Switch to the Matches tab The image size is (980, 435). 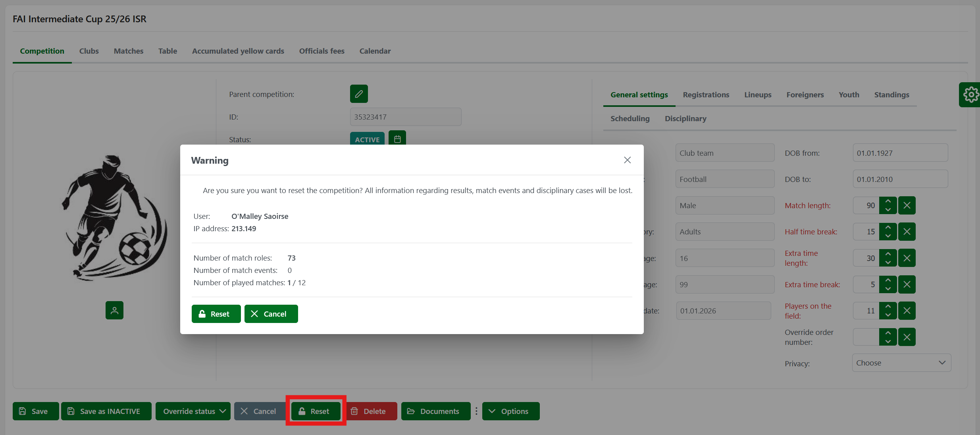pyautogui.click(x=129, y=51)
